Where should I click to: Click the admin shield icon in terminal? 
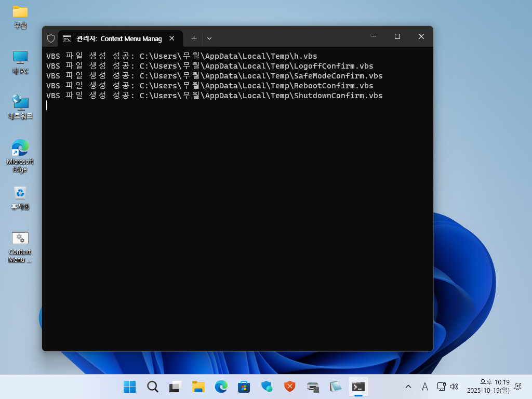tap(51, 38)
